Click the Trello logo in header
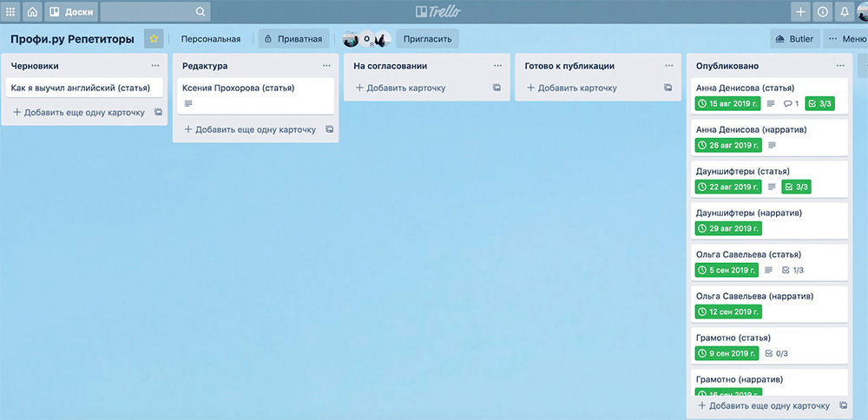This screenshot has height=420, width=868. (x=437, y=12)
